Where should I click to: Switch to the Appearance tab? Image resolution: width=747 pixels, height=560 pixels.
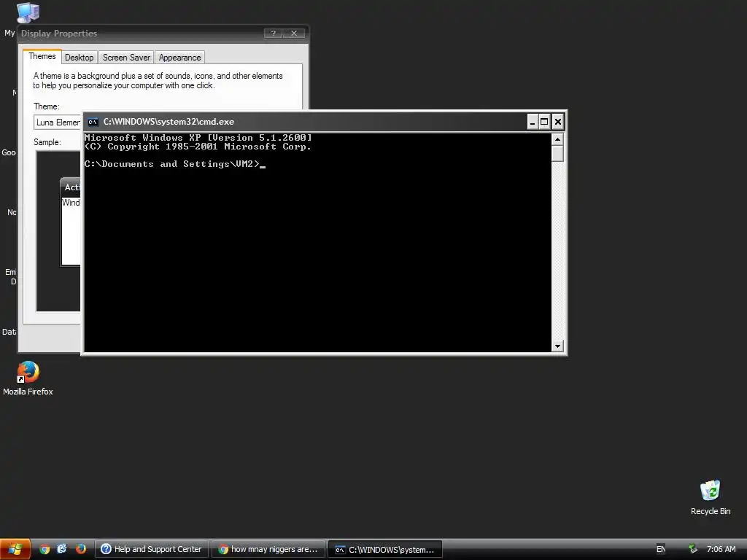pos(179,57)
